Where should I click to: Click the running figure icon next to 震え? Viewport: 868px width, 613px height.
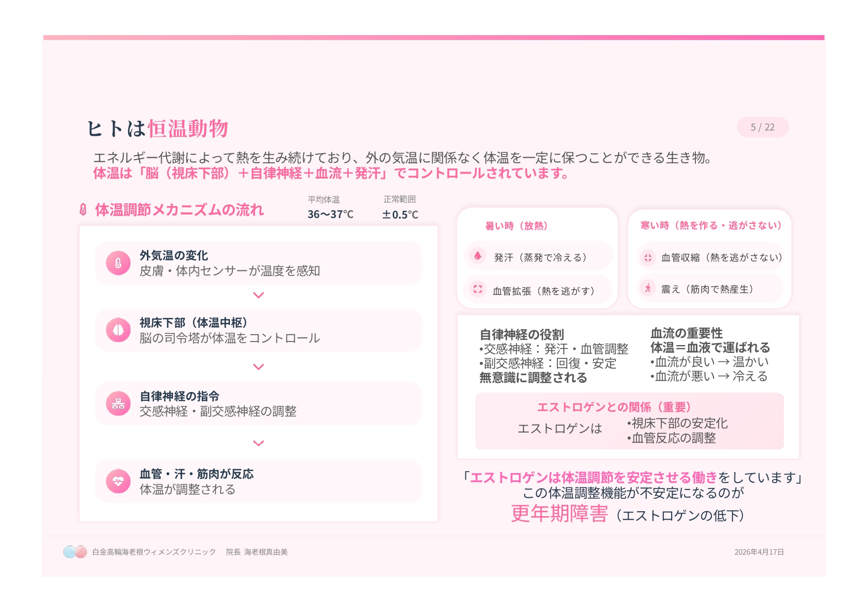click(x=647, y=288)
